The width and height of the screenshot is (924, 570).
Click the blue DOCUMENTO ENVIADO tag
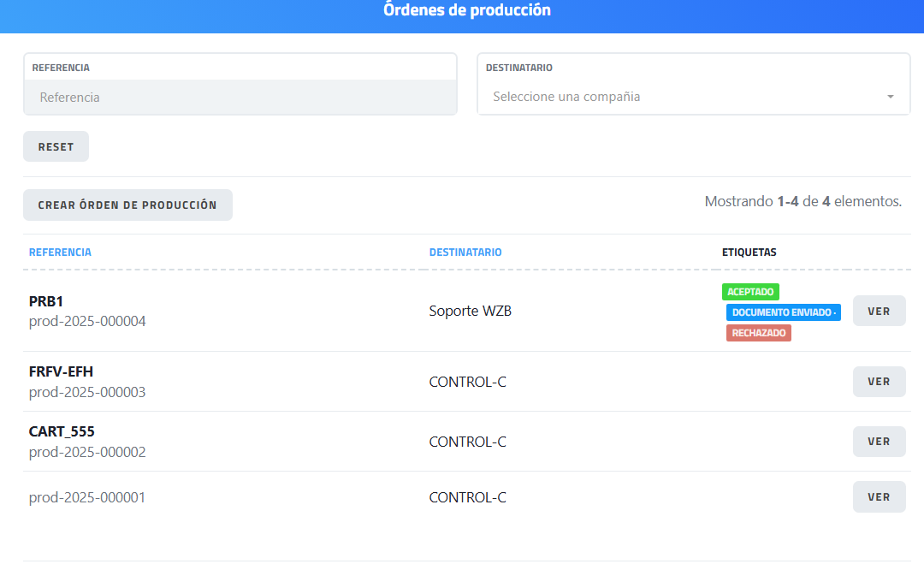click(x=783, y=312)
